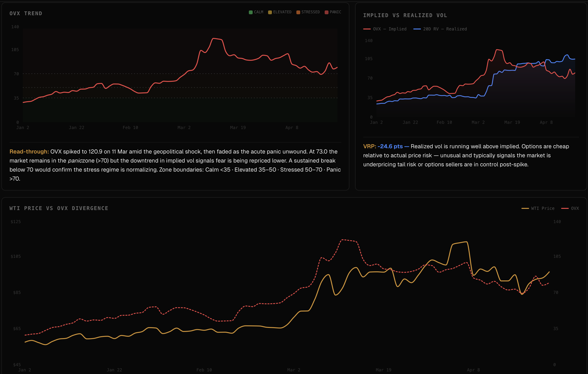Click the ELEVATED legend swatch
This screenshot has width=588, height=374.
click(x=270, y=12)
